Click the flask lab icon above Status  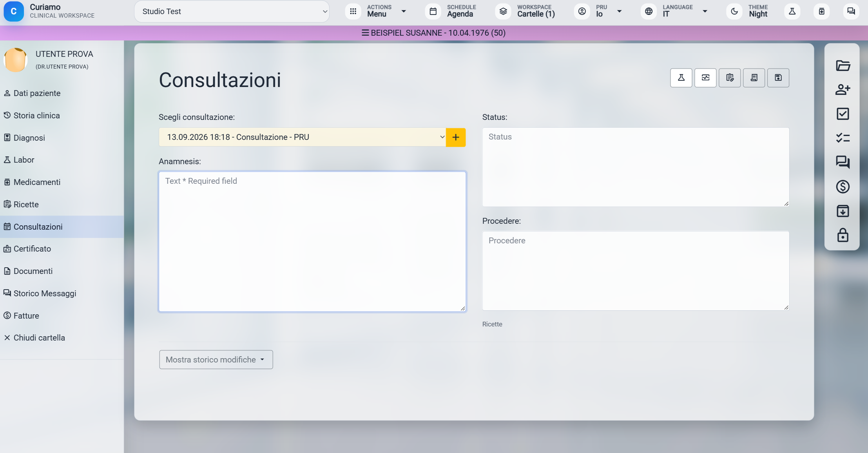point(681,78)
